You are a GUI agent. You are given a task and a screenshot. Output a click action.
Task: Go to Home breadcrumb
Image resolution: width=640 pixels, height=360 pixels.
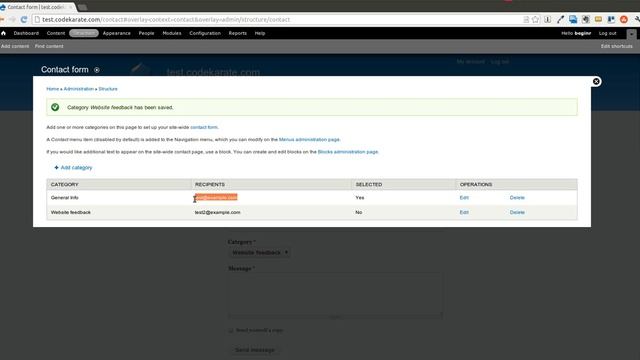click(x=53, y=89)
